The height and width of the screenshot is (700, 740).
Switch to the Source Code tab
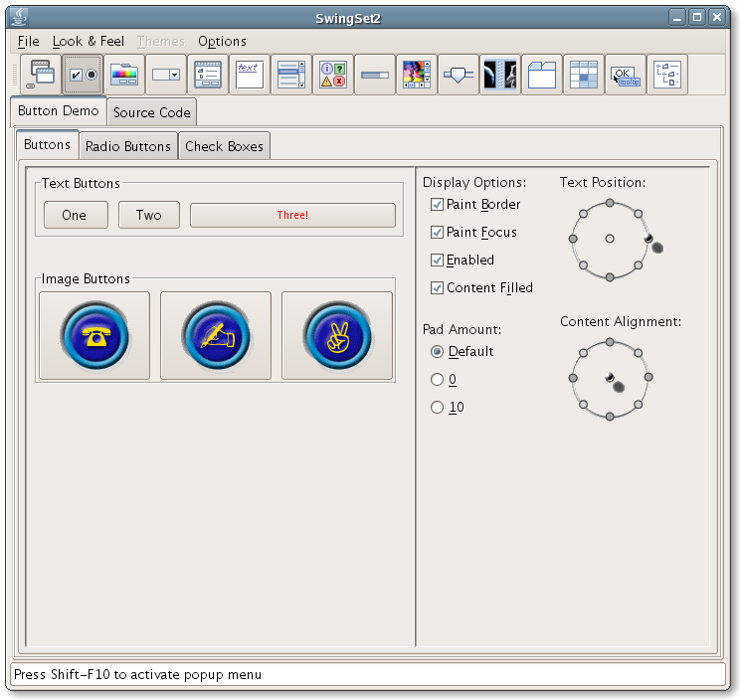point(152,112)
